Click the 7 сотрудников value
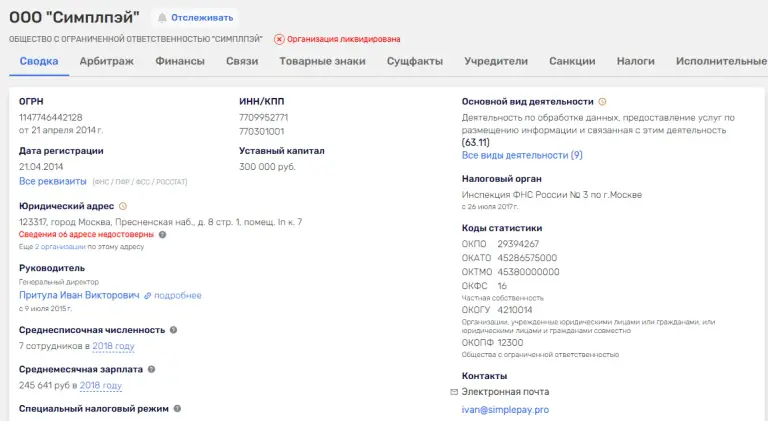Screen dimensions: 768x421 (x=50, y=346)
